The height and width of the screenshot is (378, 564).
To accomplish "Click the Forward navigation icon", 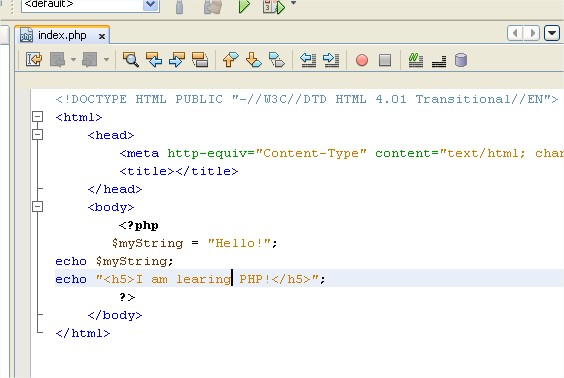I will (x=90, y=59).
